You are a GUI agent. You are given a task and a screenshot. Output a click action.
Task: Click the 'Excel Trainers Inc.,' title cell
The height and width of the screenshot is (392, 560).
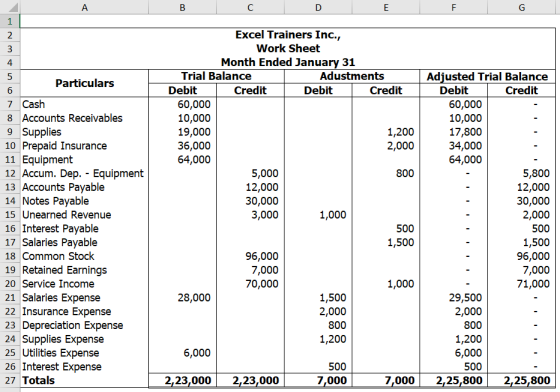tap(288, 35)
